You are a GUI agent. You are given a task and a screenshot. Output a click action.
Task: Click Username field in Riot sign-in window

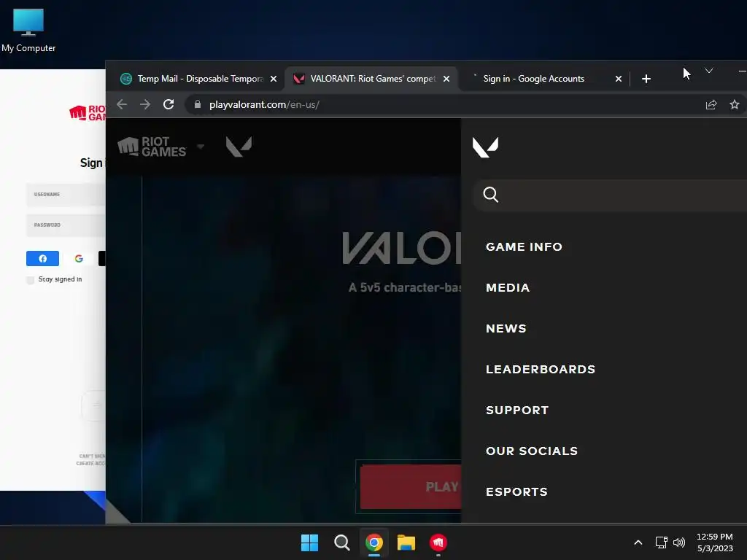(x=66, y=194)
